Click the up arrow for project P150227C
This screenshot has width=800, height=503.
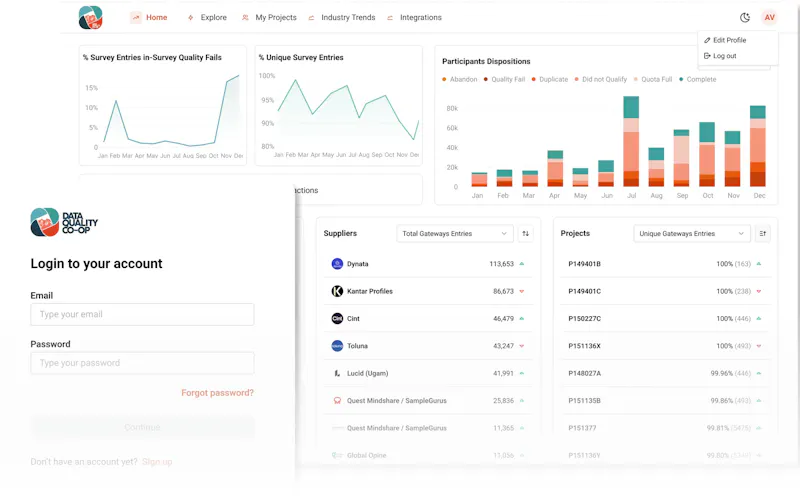[759, 318]
